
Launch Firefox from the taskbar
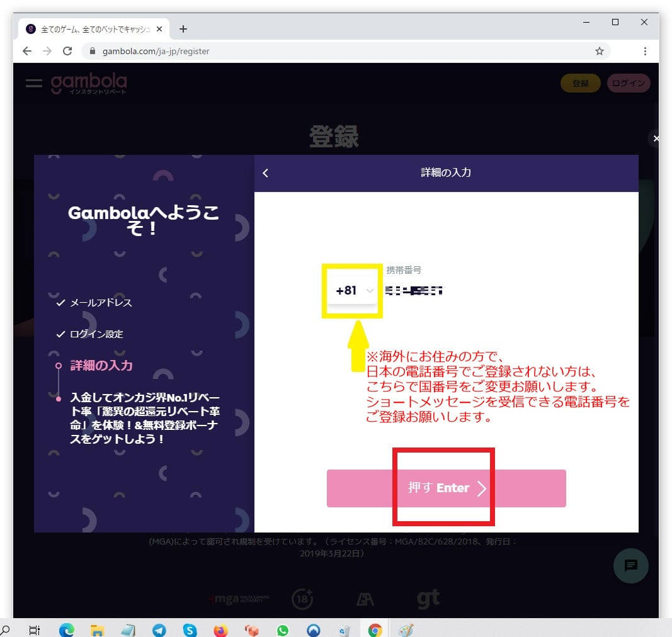coord(220,630)
